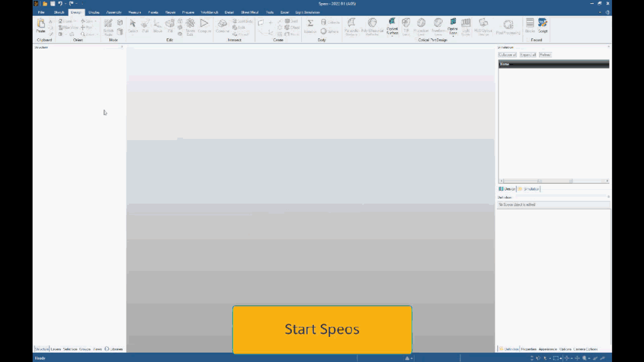Create a Projection Lens
This screenshot has width=644, height=362.
pyautogui.click(x=421, y=27)
